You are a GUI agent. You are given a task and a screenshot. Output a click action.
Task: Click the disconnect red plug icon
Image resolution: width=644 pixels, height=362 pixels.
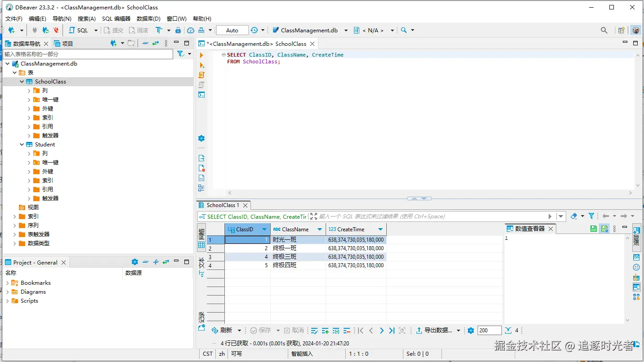[x=56, y=30]
